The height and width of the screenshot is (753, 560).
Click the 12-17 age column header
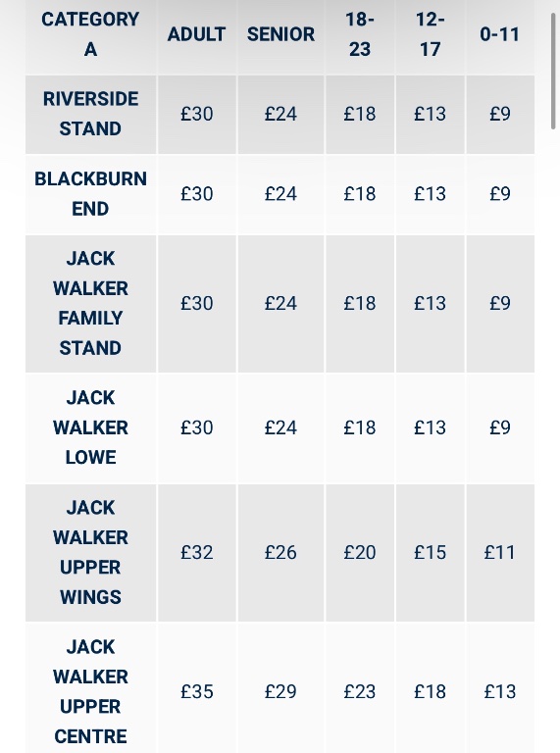430,34
